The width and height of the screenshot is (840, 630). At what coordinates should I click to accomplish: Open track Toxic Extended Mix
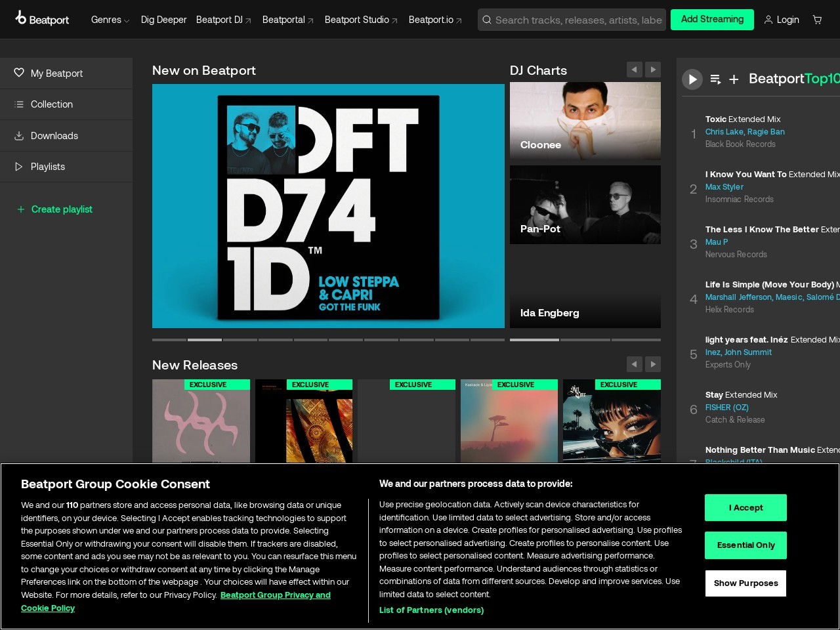[x=743, y=119]
